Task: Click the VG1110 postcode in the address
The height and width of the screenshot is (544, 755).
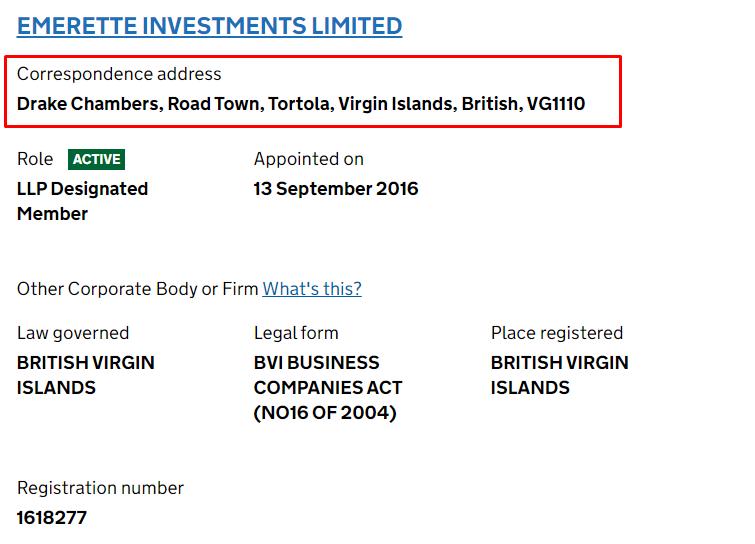Action: coord(556,104)
